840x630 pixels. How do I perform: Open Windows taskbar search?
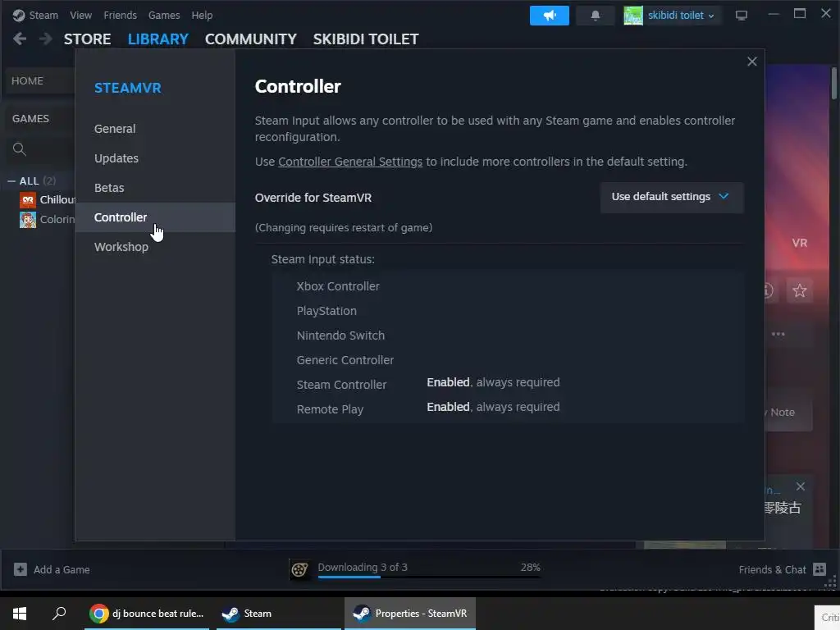coord(59,614)
